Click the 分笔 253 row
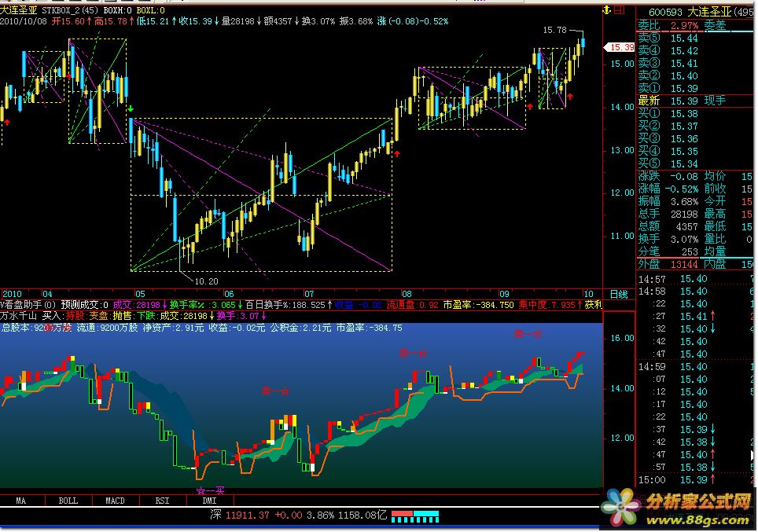 [668, 251]
